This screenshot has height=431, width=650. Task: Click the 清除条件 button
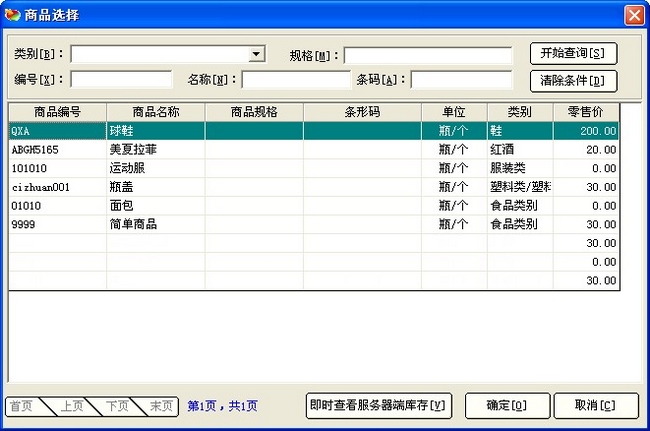click(572, 81)
